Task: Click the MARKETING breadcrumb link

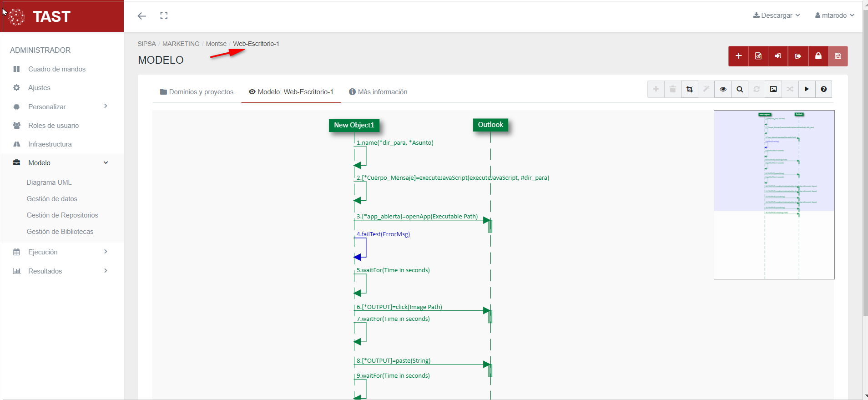Action: pyautogui.click(x=181, y=44)
